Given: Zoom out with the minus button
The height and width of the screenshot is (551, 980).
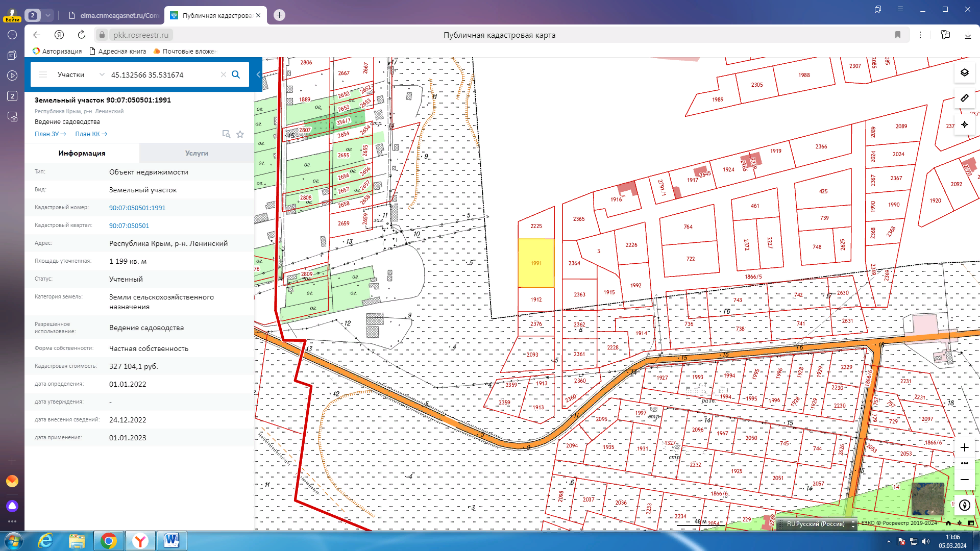Looking at the screenshot, I should click(964, 480).
